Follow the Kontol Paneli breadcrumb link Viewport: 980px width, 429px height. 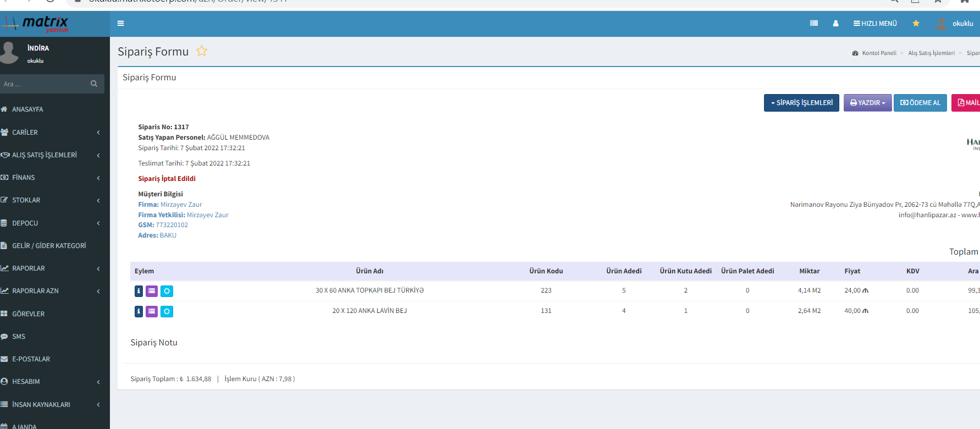click(878, 53)
